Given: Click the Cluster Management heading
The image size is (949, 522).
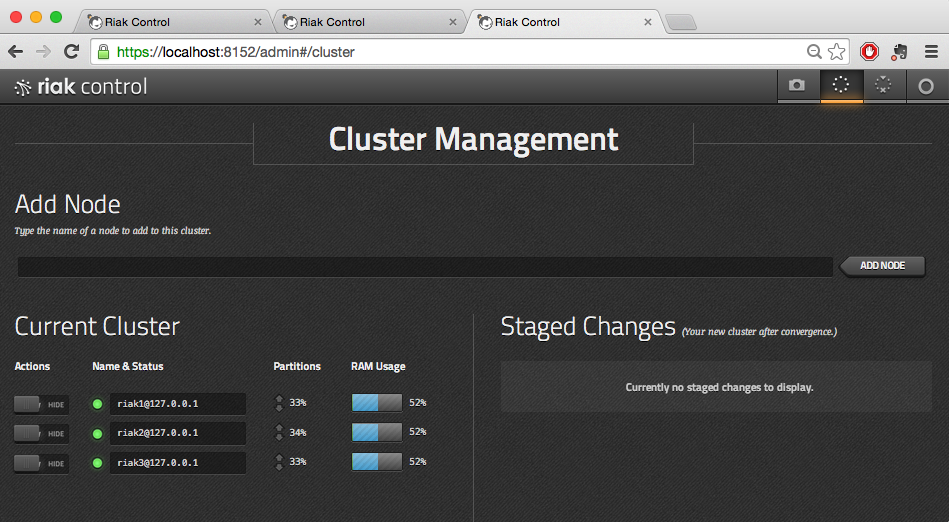Looking at the screenshot, I should pos(473,139).
